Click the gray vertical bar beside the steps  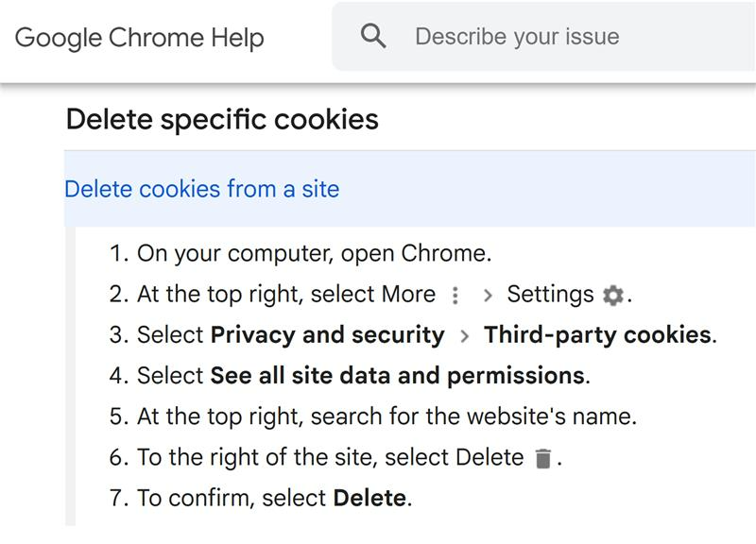(70, 376)
